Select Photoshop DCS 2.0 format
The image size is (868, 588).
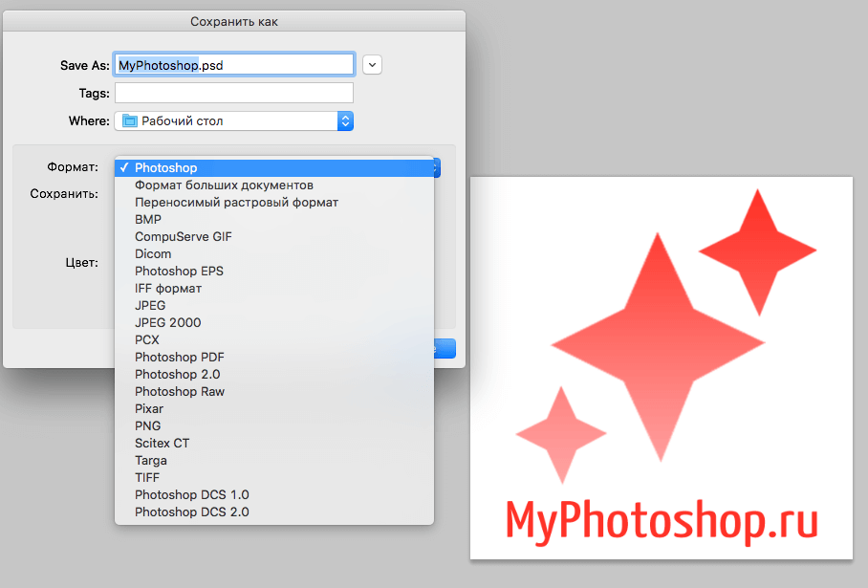point(192,512)
